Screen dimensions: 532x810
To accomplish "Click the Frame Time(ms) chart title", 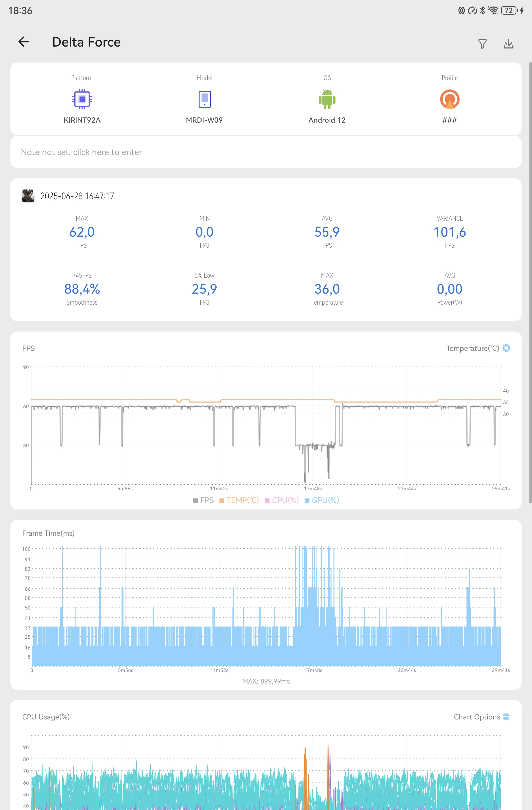I will pyautogui.click(x=48, y=533).
